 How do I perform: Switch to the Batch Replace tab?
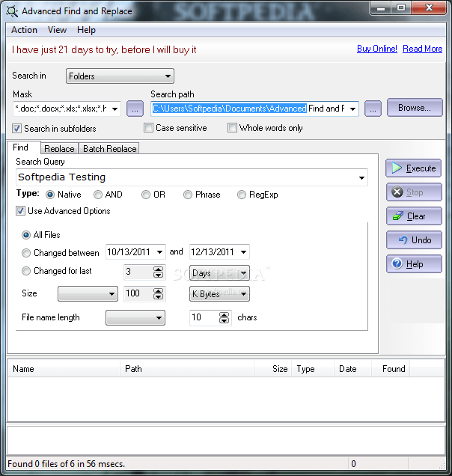[109, 148]
